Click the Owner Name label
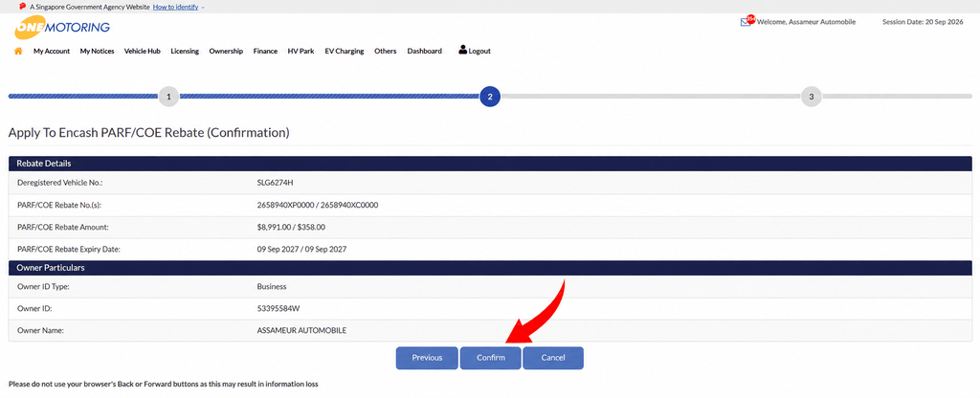Image resolution: width=980 pixels, height=398 pixels. point(41,330)
